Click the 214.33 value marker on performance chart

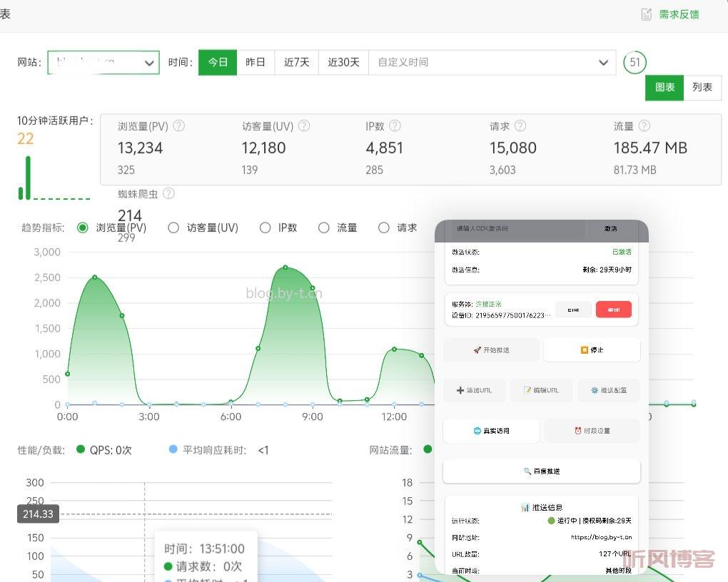pyautogui.click(x=37, y=514)
